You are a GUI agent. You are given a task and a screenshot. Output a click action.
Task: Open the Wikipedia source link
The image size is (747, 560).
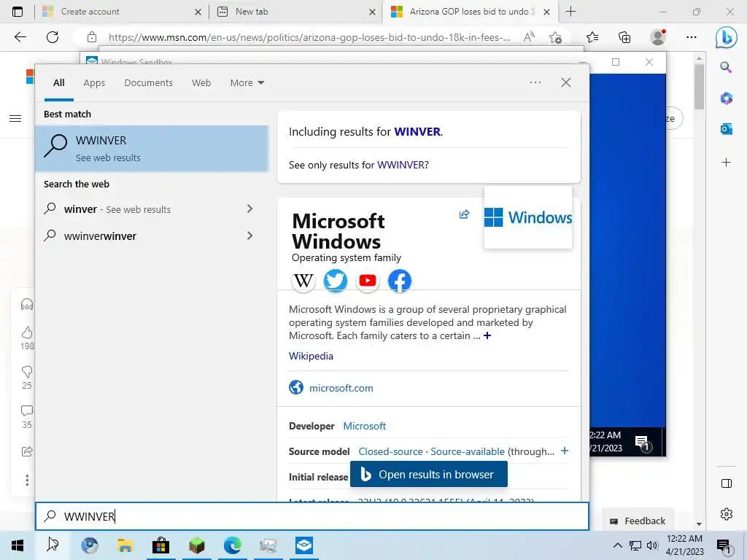pyautogui.click(x=311, y=356)
